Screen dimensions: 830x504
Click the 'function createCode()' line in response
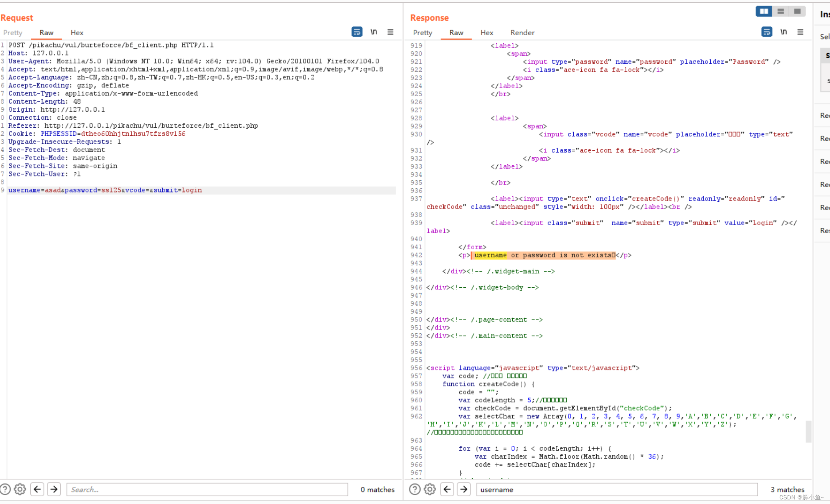[x=488, y=384]
